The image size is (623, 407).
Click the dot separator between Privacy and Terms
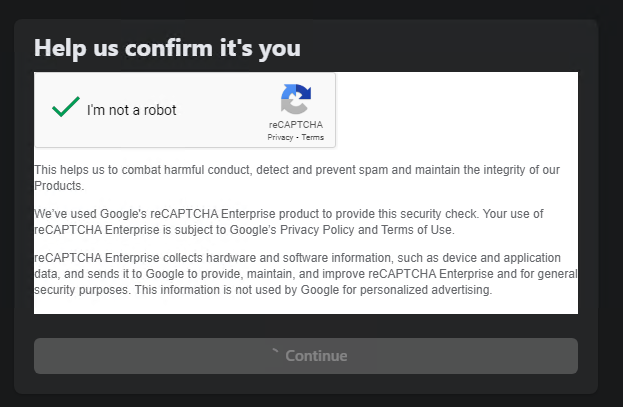point(297,138)
